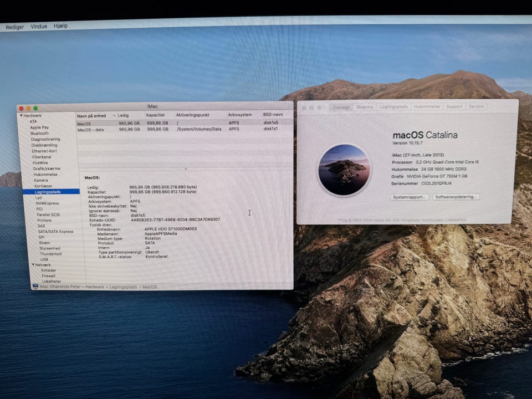Viewport: 532px width, 399px height.
Task: Sort by Arkivsystem column header
Action: 240,115
